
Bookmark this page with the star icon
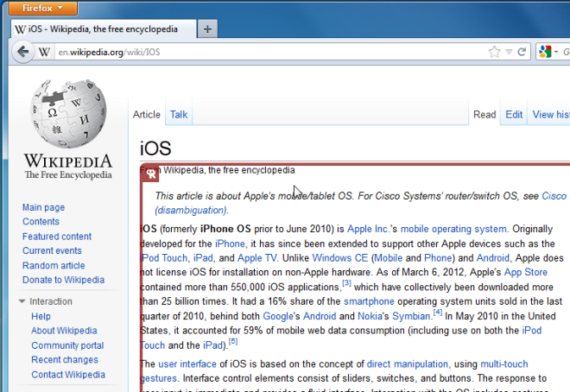point(494,52)
